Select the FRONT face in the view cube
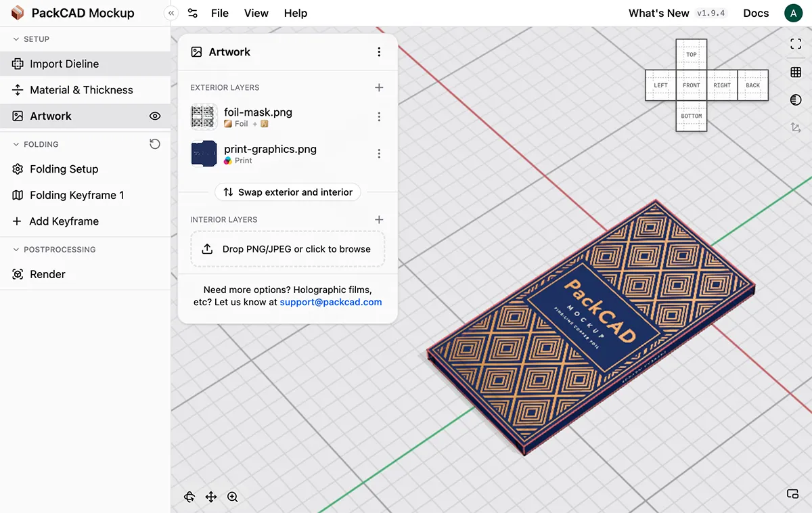Viewport: 812px width, 513px height. [691, 85]
